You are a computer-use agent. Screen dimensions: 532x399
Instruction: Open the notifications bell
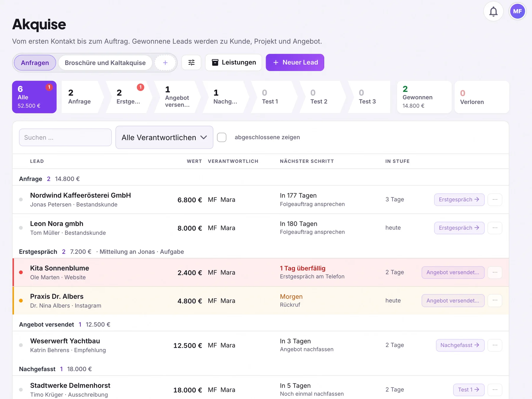tap(493, 12)
